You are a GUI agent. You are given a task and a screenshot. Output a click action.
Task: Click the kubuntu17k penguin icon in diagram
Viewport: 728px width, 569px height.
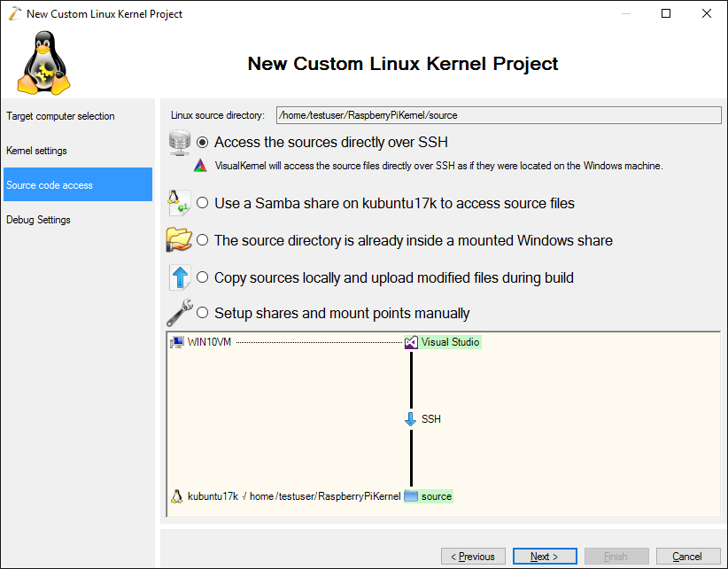pyautogui.click(x=177, y=496)
